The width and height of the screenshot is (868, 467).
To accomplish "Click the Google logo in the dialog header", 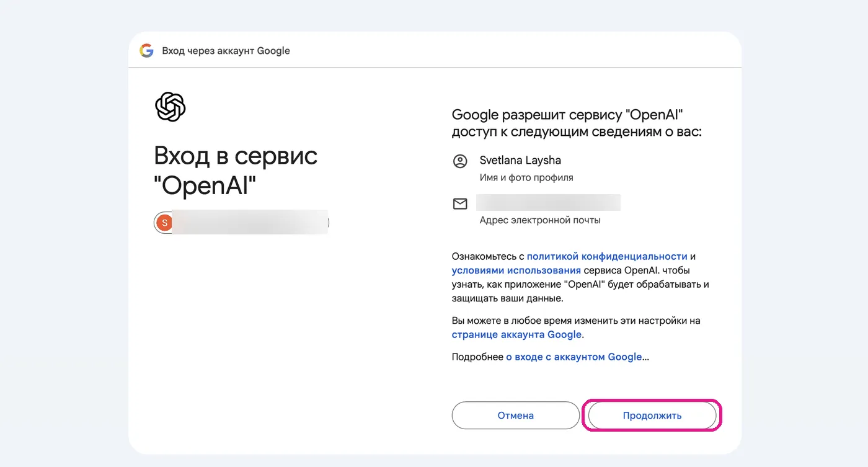I will (x=146, y=51).
